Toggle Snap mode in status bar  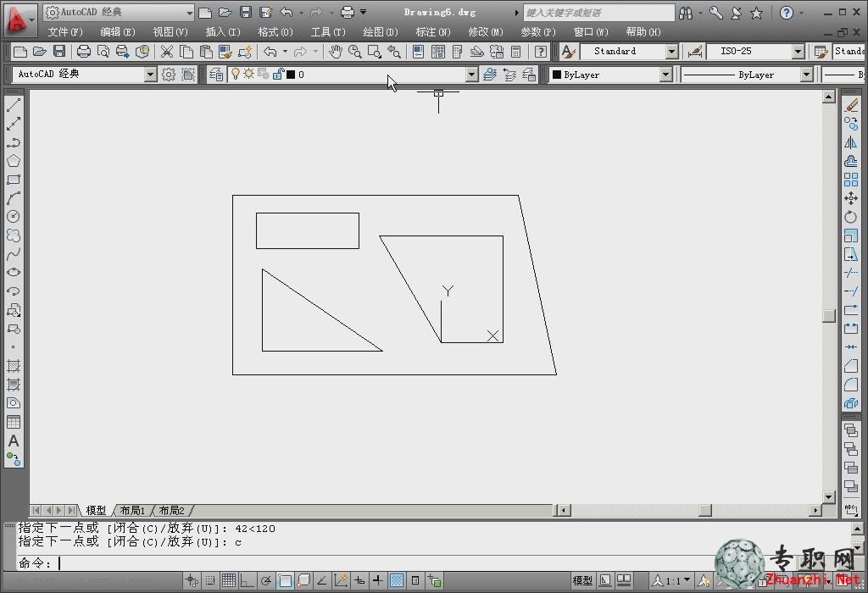pyautogui.click(x=210, y=580)
